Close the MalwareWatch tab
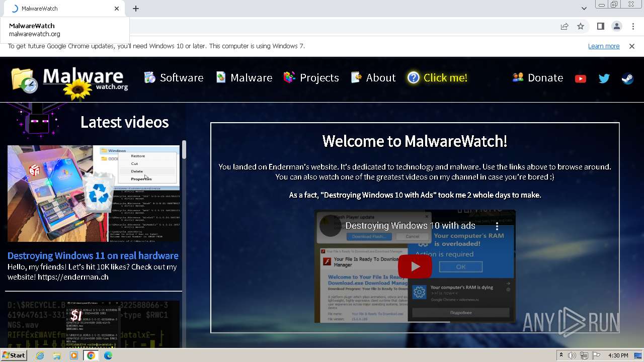 117,9
